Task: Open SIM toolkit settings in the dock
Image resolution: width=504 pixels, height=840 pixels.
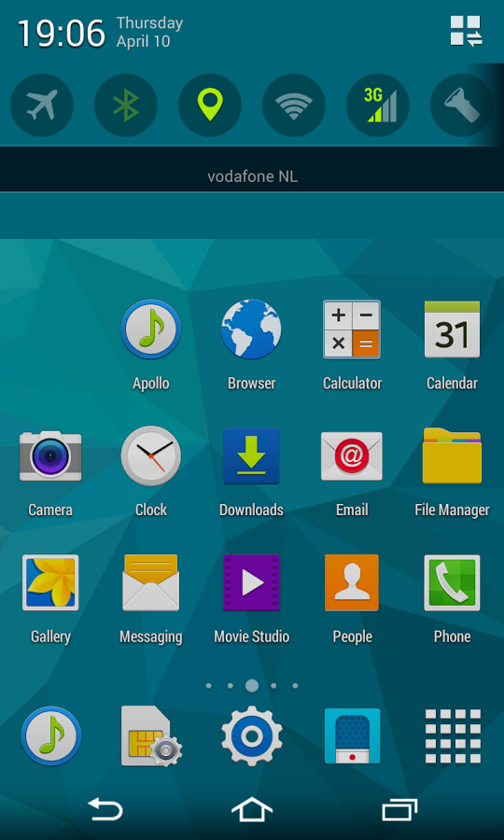Action: pyautogui.click(x=151, y=735)
